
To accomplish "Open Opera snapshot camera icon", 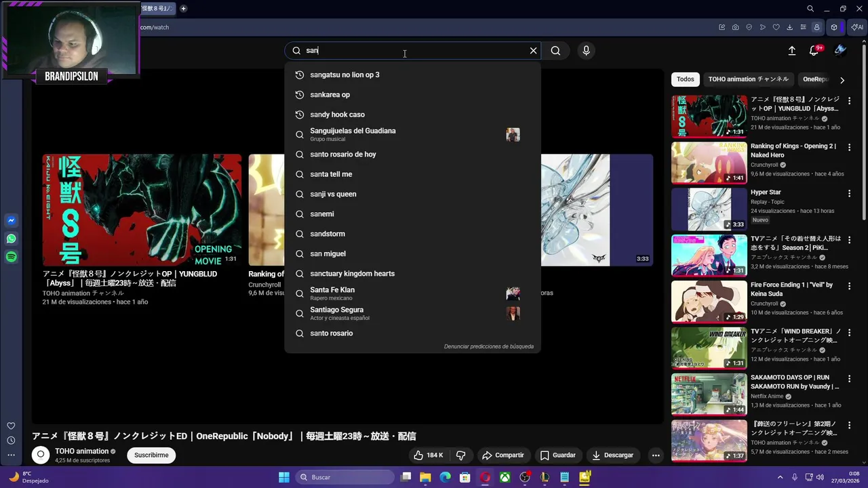I will (736, 27).
